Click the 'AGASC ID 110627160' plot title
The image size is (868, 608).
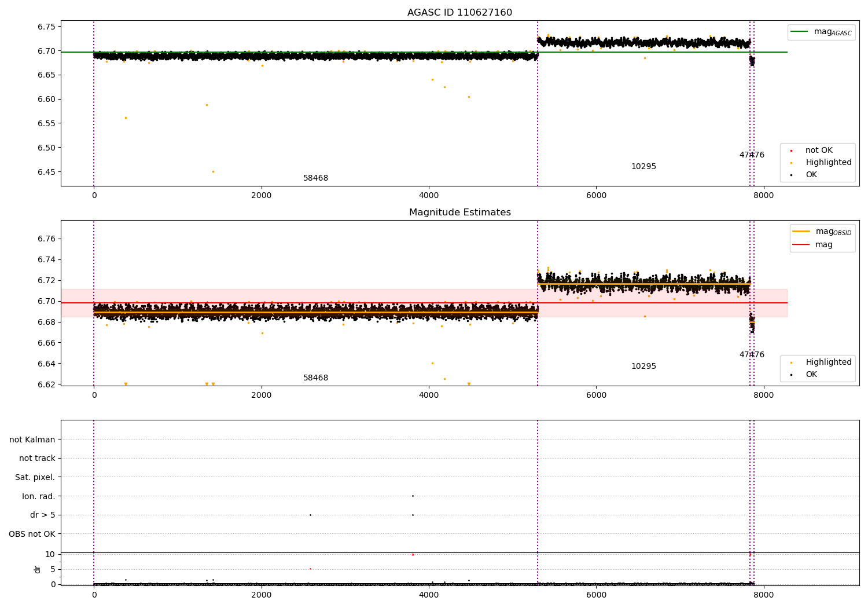tap(459, 13)
